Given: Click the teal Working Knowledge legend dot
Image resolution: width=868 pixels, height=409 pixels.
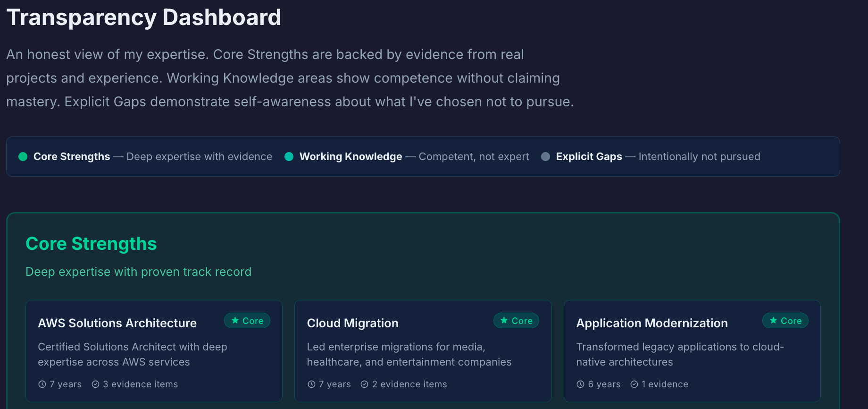Looking at the screenshot, I should pos(289,157).
